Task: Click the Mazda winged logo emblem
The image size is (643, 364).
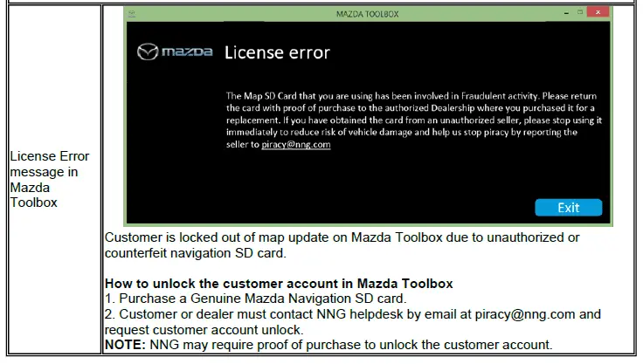Action: 149,53
